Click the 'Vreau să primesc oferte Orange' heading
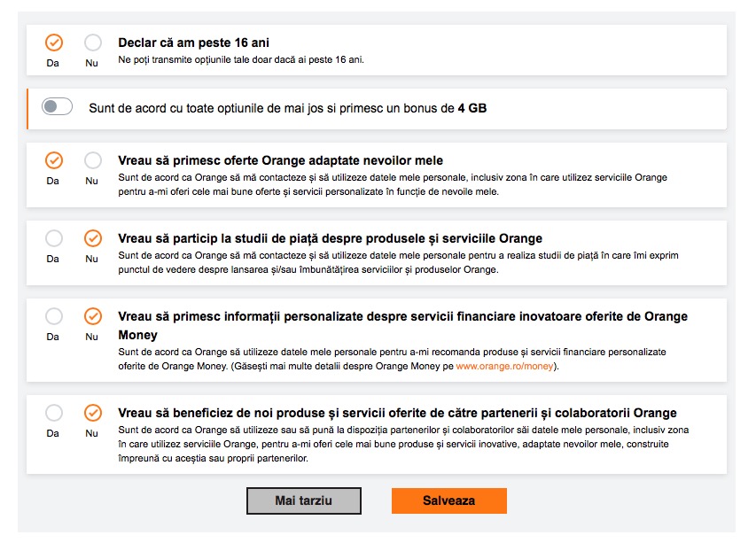Viewport: 756px width, 543px height. coord(281,160)
